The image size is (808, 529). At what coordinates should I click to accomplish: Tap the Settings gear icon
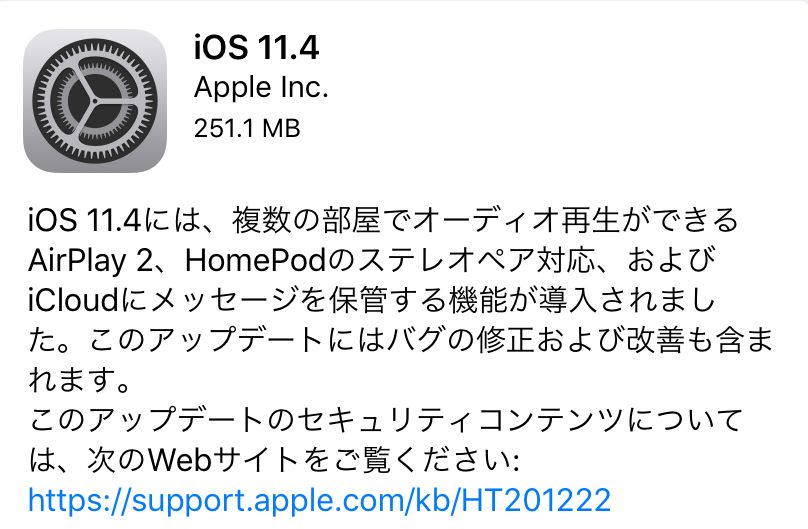click(x=95, y=100)
